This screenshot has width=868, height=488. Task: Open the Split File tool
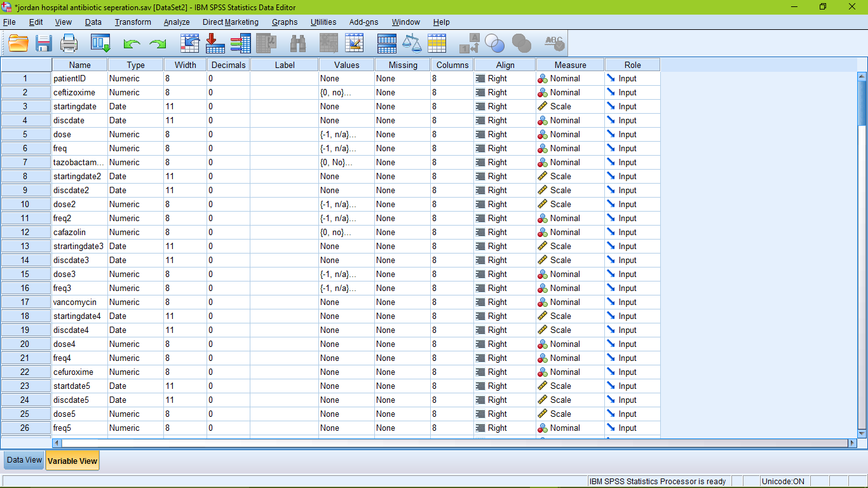point(386,43)
